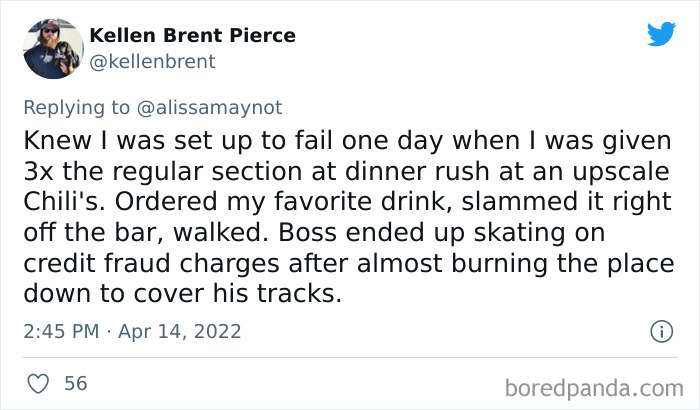Screen dimensions: 700x410
Task: Open the info circle icon
Action: point(660,331)
